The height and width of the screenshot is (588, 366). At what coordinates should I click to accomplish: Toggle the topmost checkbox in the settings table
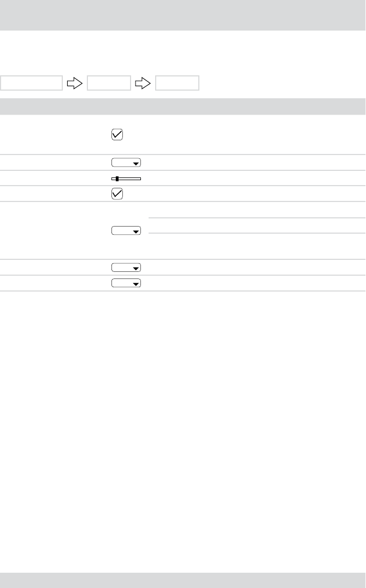tap(117, 135)
